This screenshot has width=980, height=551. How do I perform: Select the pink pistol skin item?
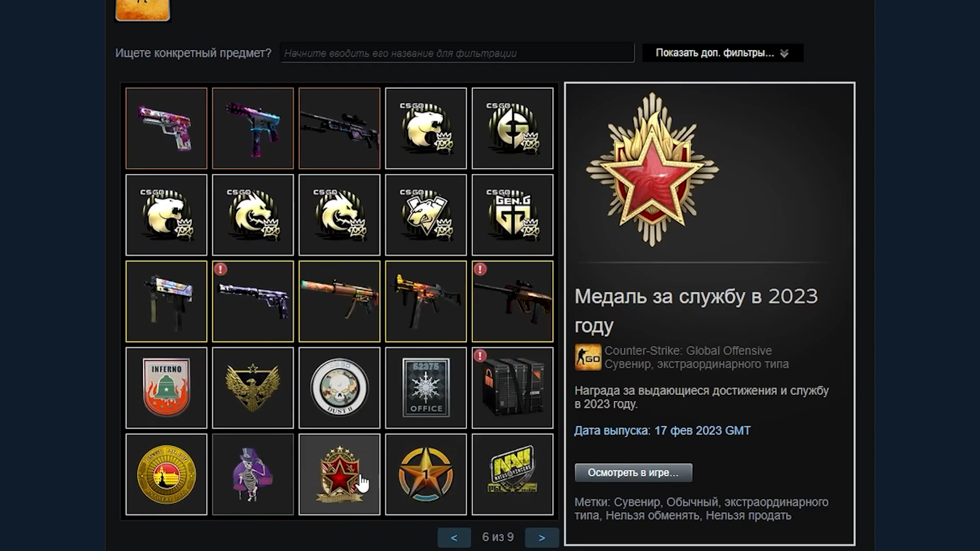pyautogui.click(x=166, y=128)
